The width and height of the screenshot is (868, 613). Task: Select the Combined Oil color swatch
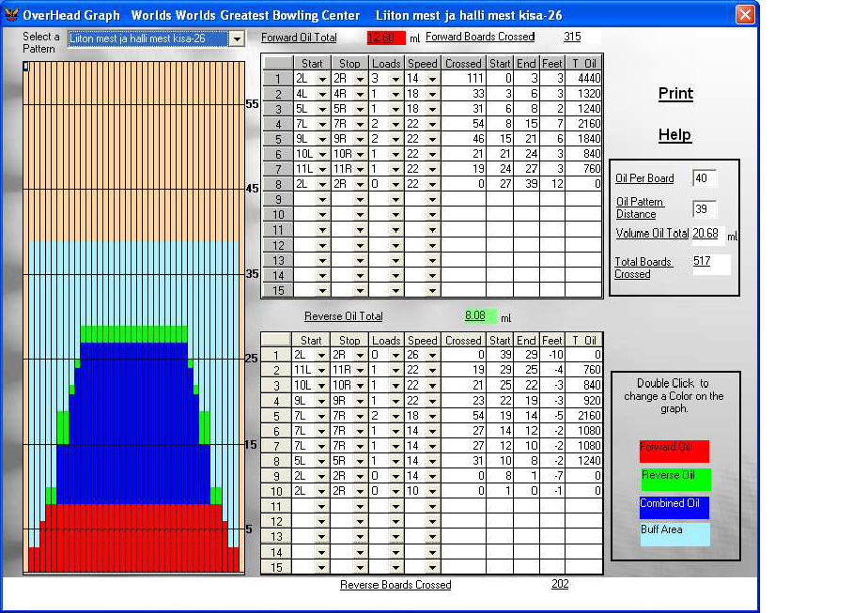[674, 507]
